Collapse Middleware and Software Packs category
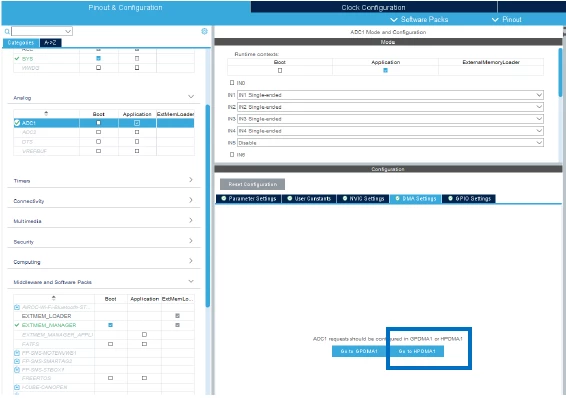The image size is (566, 398). click(191, 281)
